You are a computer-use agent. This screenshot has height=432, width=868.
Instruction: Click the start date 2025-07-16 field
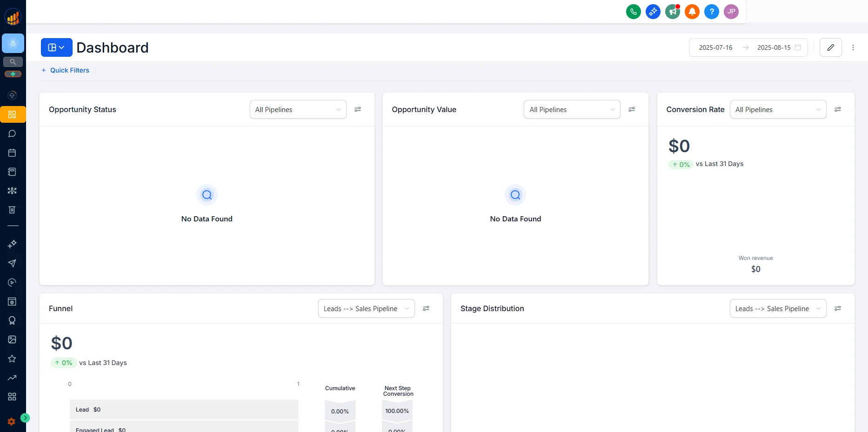click(715, 47)
